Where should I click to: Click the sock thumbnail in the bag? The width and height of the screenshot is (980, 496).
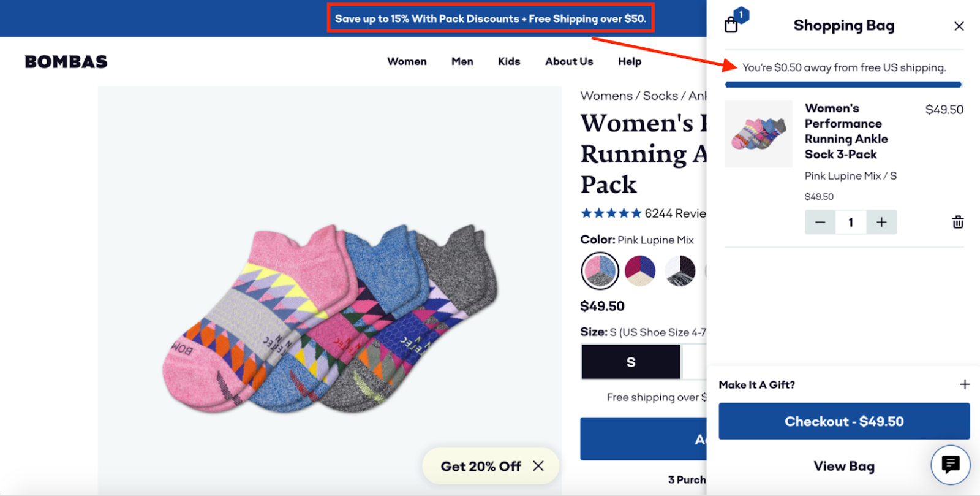759,134
